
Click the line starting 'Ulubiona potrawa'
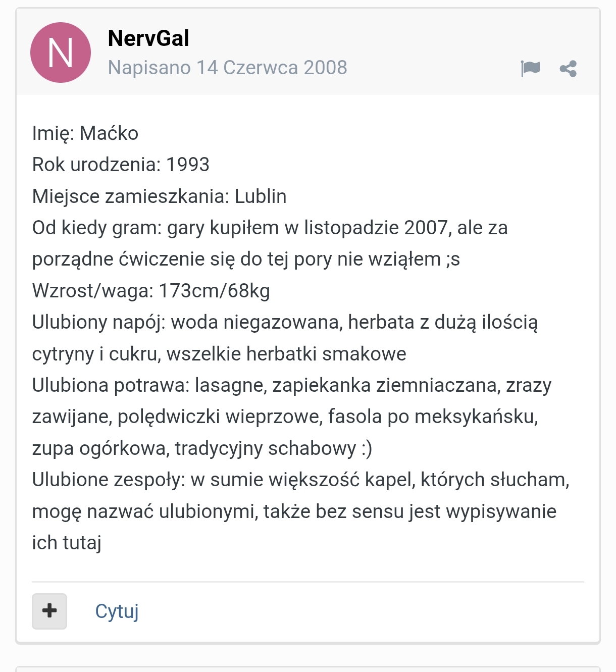(x=291, y=385)
